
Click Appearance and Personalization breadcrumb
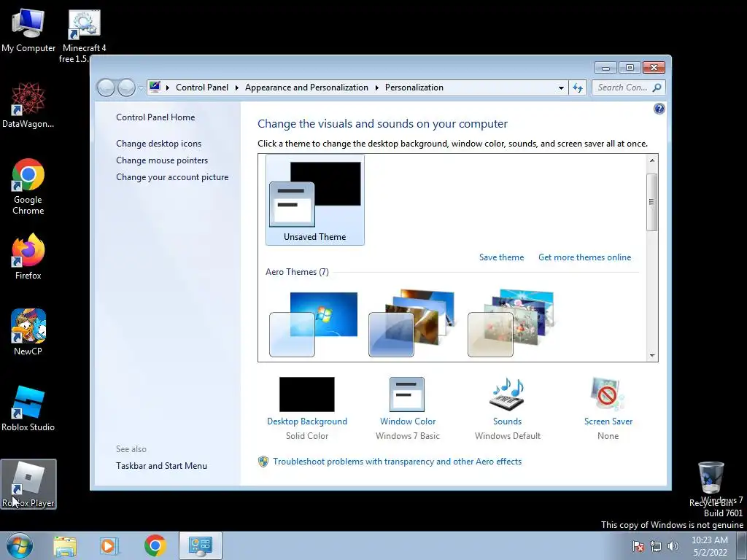306,87
